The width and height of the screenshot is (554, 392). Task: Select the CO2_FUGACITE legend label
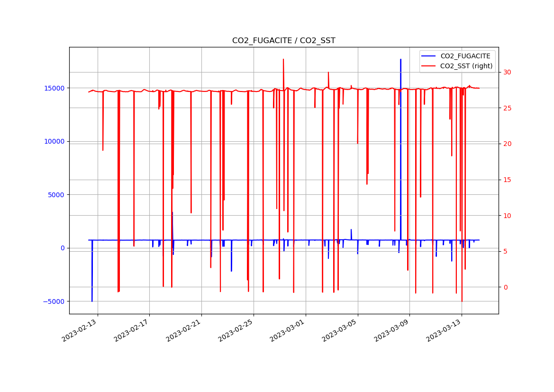465,56
